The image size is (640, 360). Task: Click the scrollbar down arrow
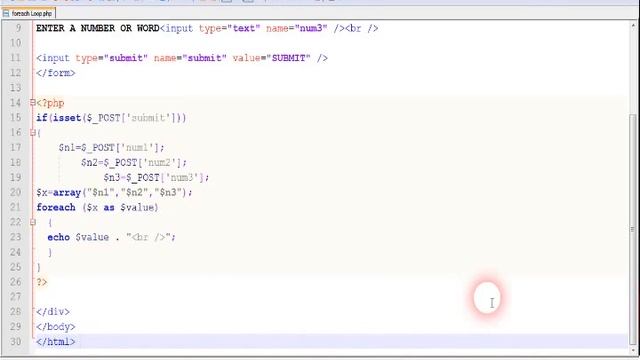click(633, 350)
